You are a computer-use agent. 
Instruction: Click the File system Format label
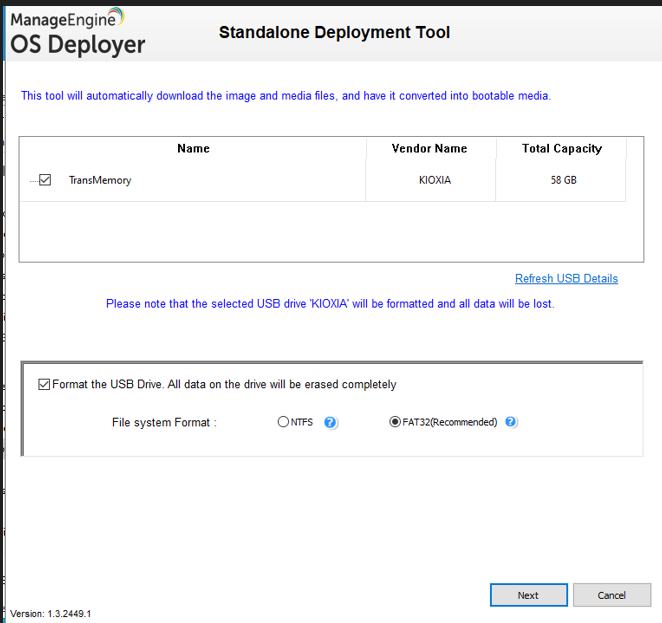click(x=164, y=423)
